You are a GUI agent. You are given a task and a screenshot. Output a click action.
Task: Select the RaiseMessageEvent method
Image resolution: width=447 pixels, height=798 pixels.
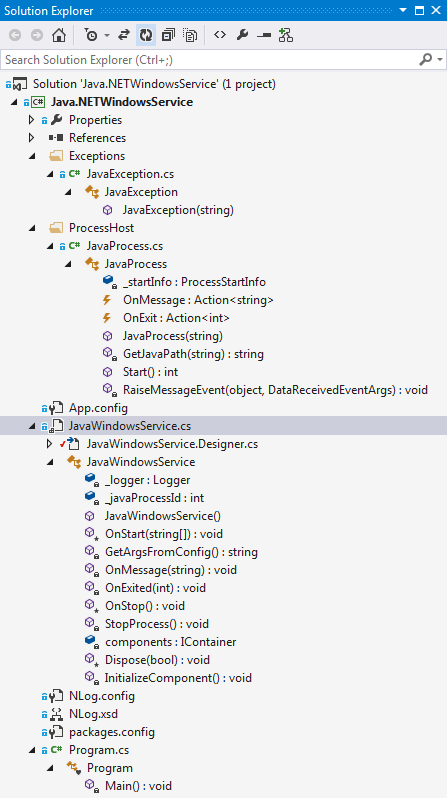point(275,390)
